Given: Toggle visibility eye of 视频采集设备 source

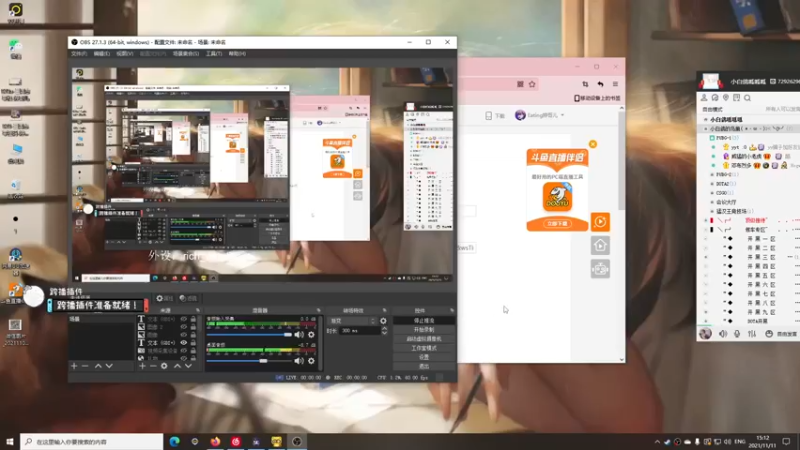Looking at the screenshot, I should [x=184, y=351].
